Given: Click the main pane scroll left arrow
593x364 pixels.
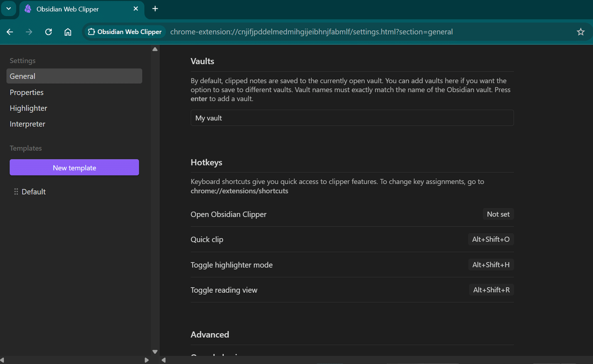Looking at the screenshot, I should (x=164, y=360).
